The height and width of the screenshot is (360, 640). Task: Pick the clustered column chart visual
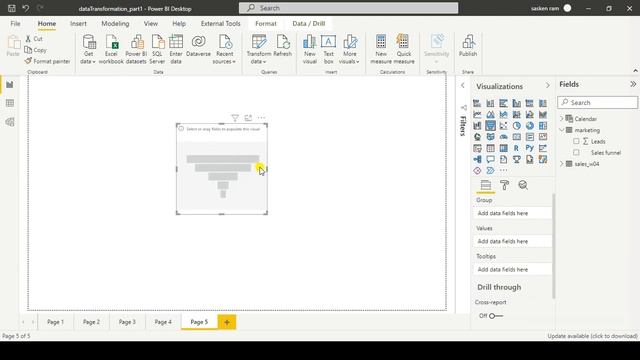516,103
